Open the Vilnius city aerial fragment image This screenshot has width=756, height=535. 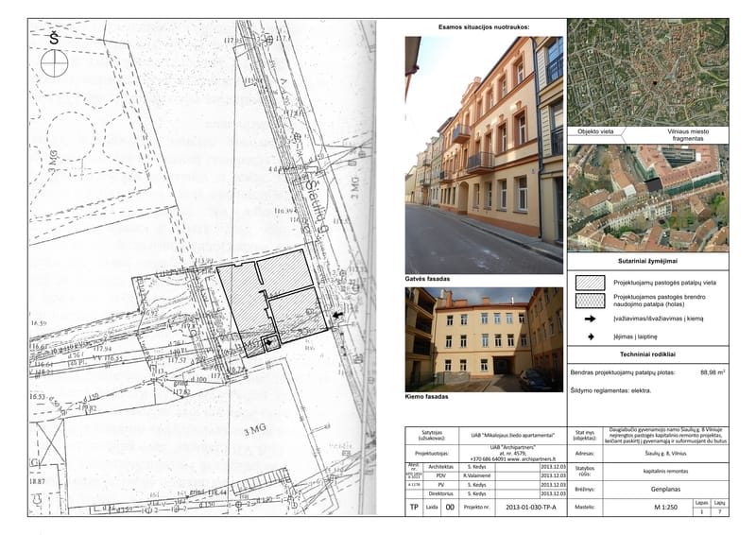click(648, 73)
